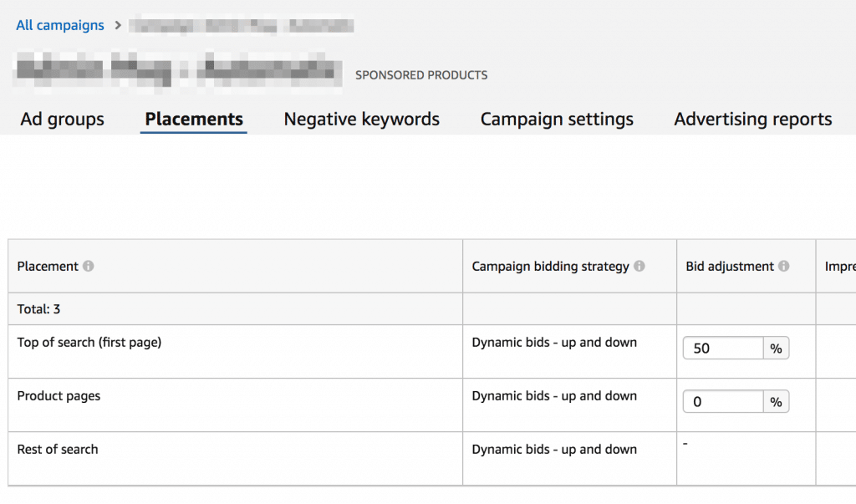This screenshot has height=504, width=856.
Task: Click the info icon next to Placement
Action: click(89, 267)
